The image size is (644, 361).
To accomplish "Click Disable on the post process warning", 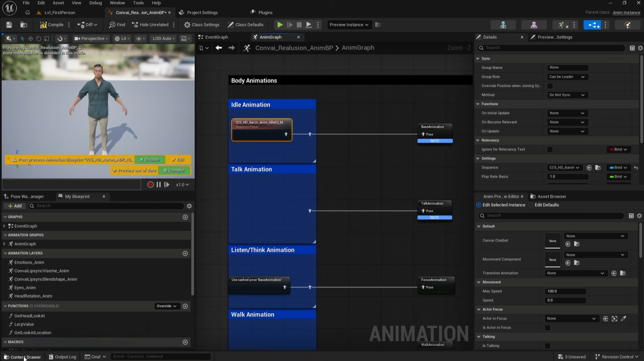I will coord(150,160).
